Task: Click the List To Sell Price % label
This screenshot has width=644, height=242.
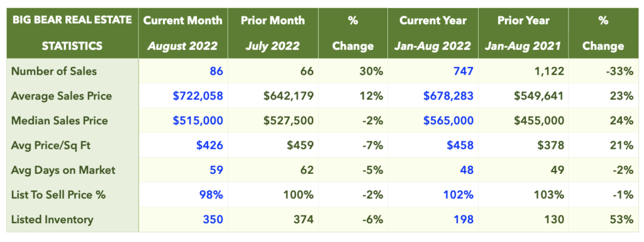Action: click(58, 195)
